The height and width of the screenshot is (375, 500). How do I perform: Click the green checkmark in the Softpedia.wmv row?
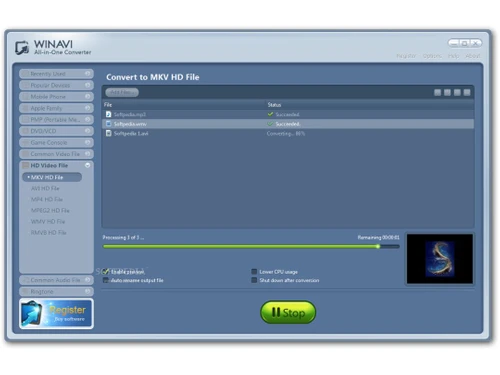(270, 124)
